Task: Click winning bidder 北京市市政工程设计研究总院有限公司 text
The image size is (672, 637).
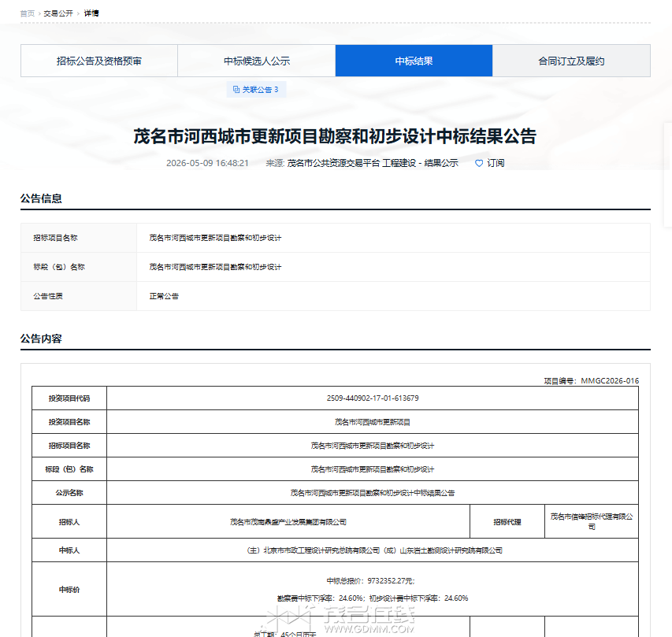Action: pyautogui.click(x=321, y=550)
